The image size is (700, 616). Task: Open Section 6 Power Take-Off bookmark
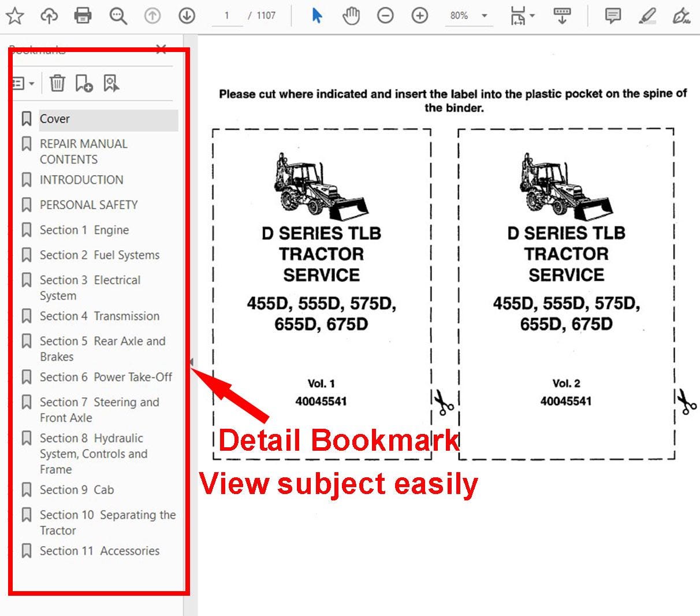pyautogui.click(x=106, y=377)
